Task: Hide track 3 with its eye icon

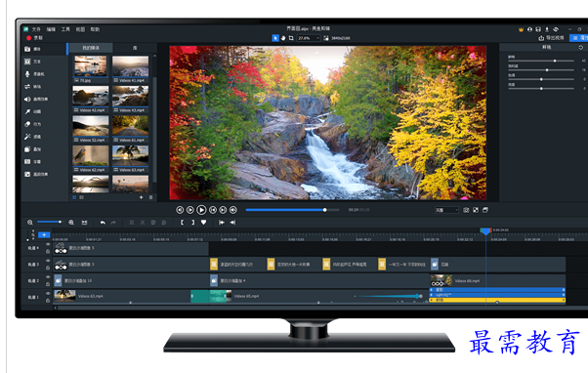Action: [x=48, y=260]
